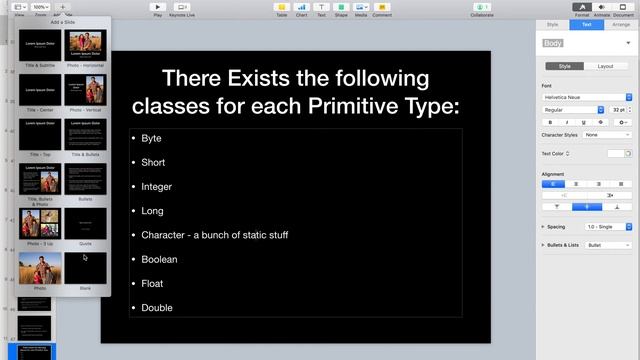Switch to the Style inspector tab
This screenshot has width=640, height=360.
click(x=552, y=24)
